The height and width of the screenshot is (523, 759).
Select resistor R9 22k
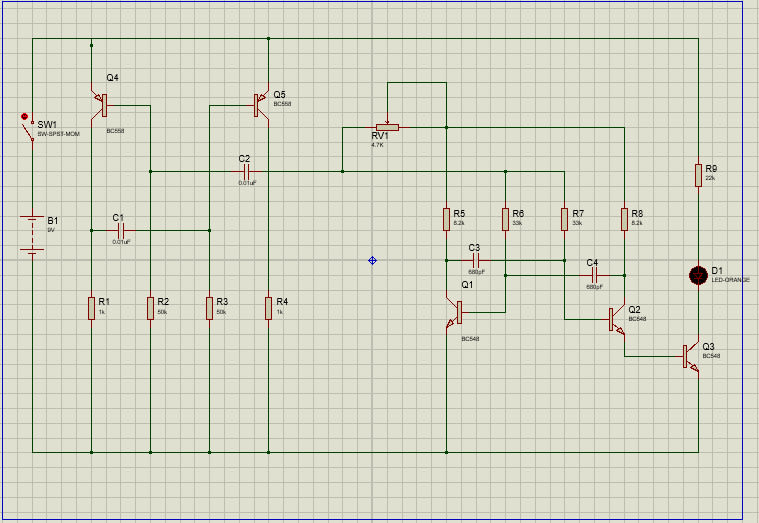coord(698,175)
